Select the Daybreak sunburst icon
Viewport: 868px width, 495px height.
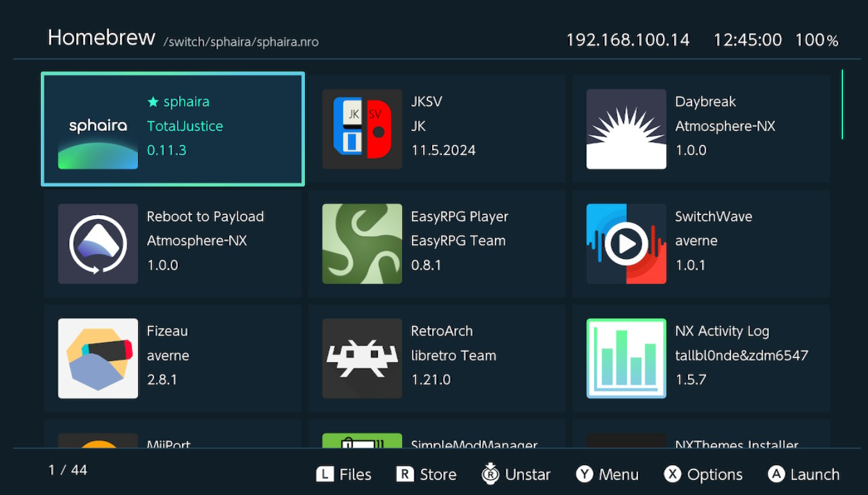click(626, 129)
